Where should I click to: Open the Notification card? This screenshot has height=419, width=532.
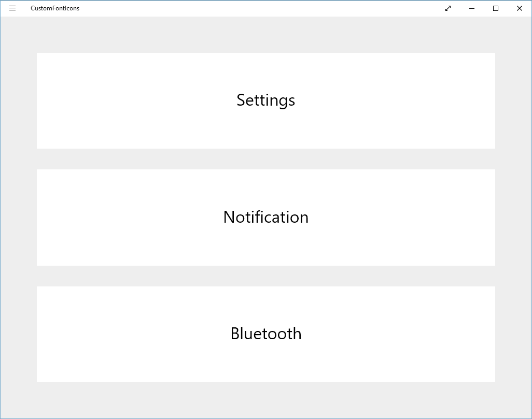point(265,218)
